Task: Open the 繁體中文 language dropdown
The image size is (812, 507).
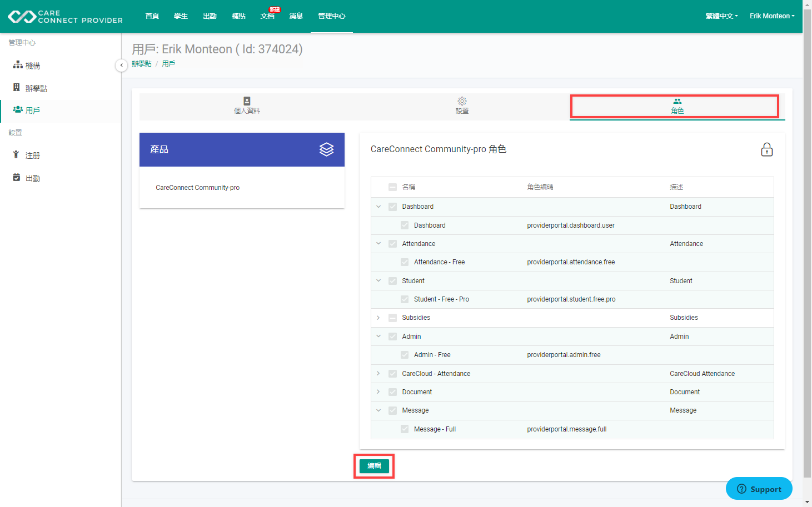Action: [721, 16]
